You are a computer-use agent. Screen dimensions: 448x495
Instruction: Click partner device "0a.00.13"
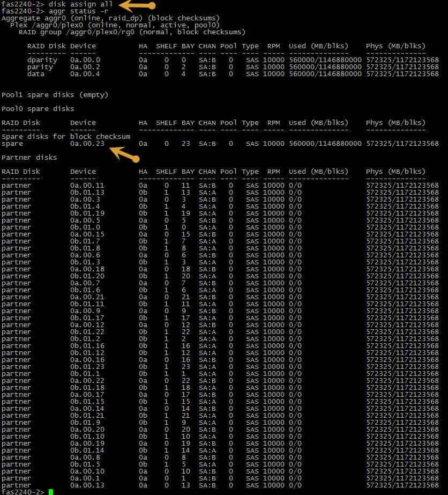pos(87,485)
